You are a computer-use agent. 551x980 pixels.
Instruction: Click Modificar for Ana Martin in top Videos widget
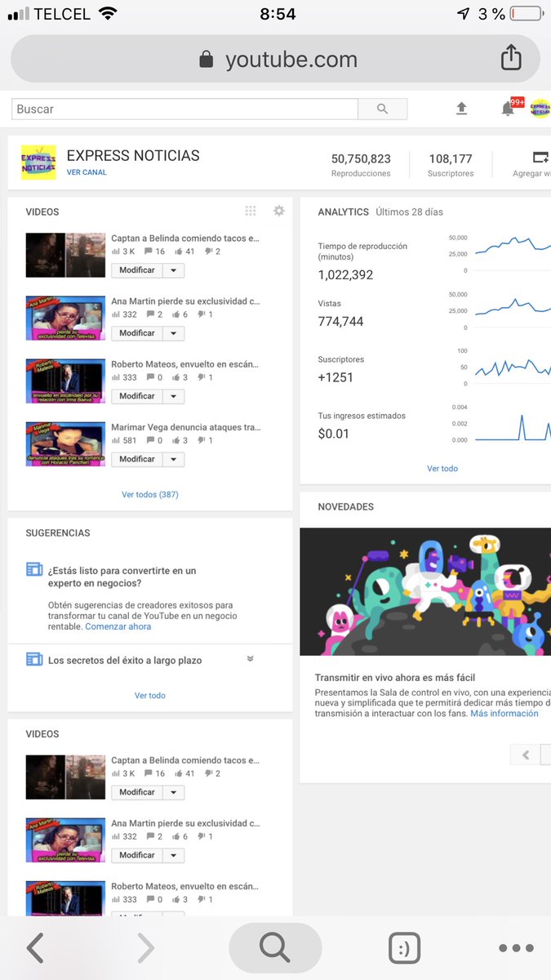pyautogui.click(x=137, y=333)
